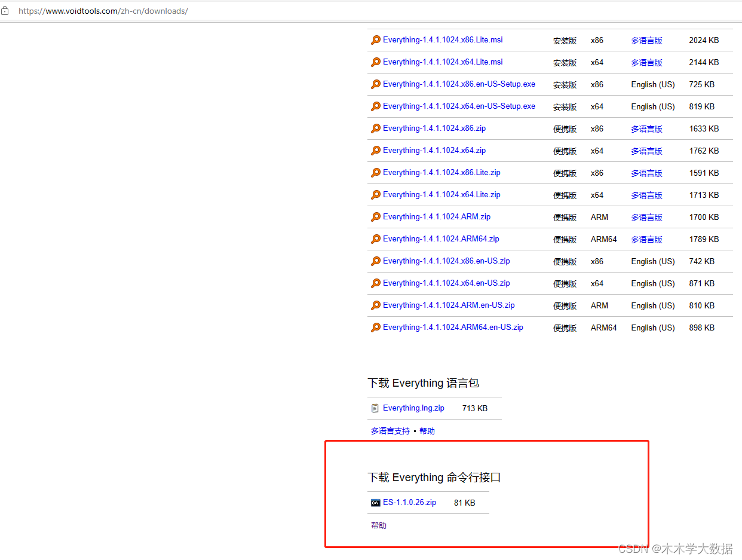Click the 81 KB size for ES-1.1.0.26.zip
Screen dimensions: 742x560
coord(465,503)
